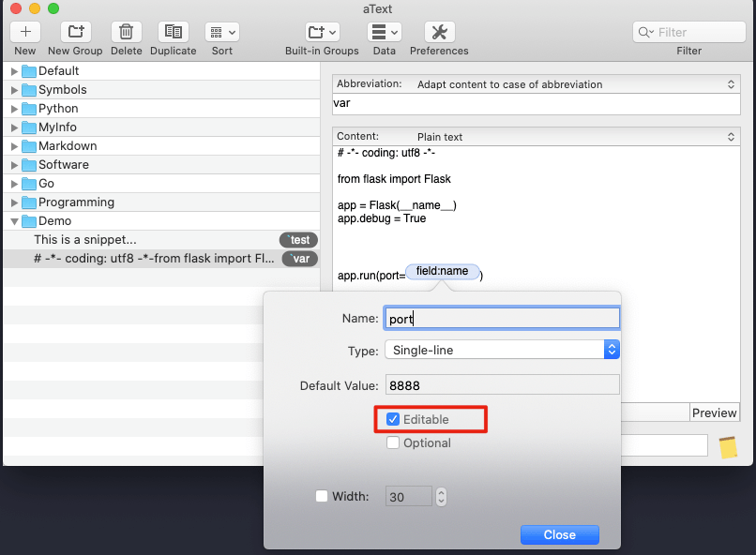Uncheck the Editable checkbox
This screenshot has height=555, width=756.
pyautogui.click(x=393, y=419)
